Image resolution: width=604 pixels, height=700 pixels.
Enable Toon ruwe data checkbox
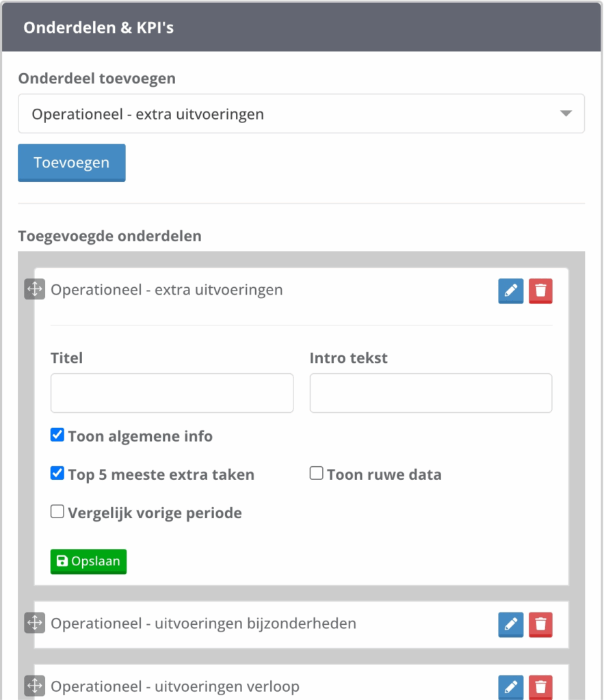click(316, 473)
